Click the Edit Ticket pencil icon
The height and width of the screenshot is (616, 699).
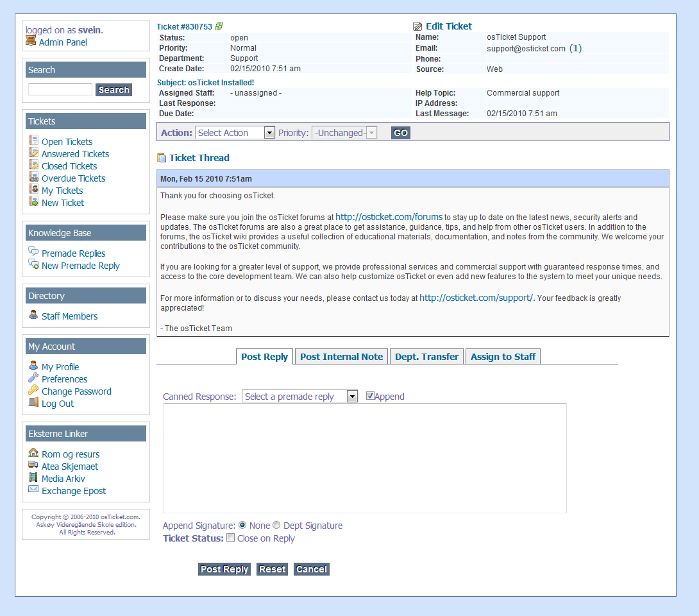pos(417,26)
